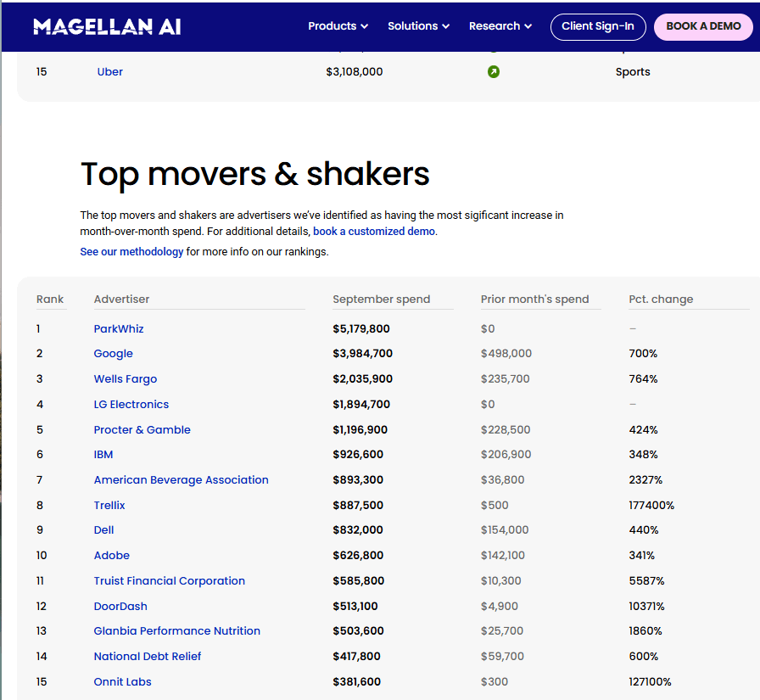Open the American Beverage Association link
This screenshot has height=700, width=760.
181,480
